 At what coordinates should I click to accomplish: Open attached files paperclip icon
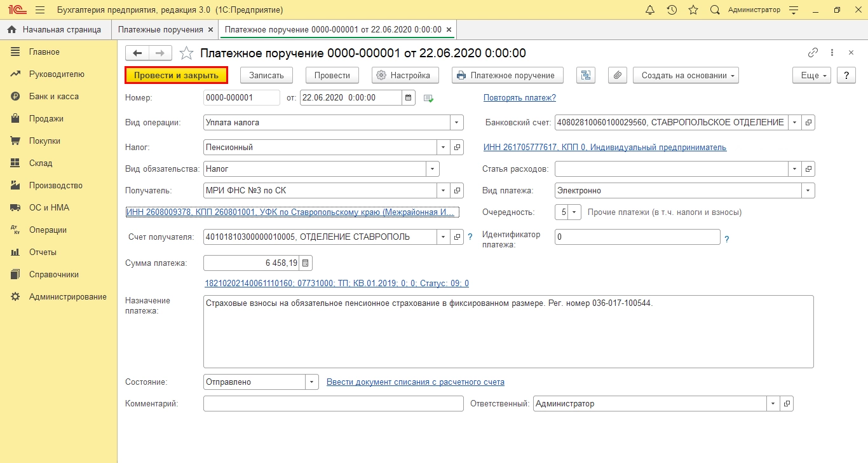(x=617, y=75)
